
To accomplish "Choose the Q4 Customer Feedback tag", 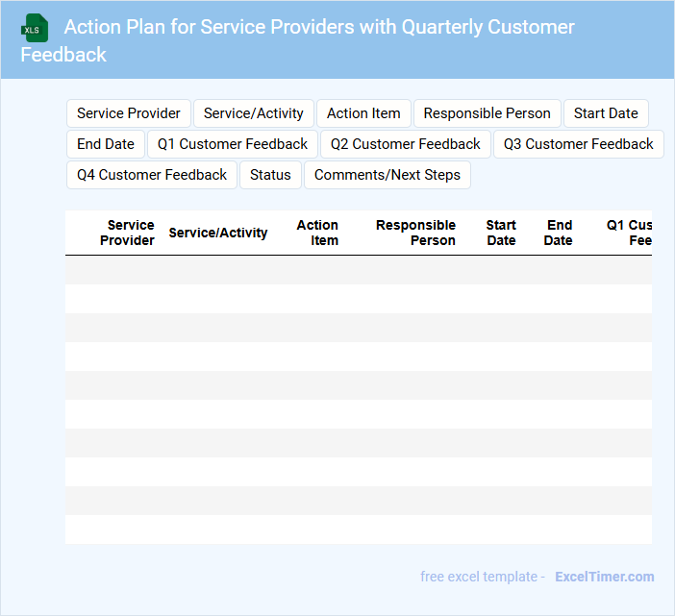I will point(152,175).
